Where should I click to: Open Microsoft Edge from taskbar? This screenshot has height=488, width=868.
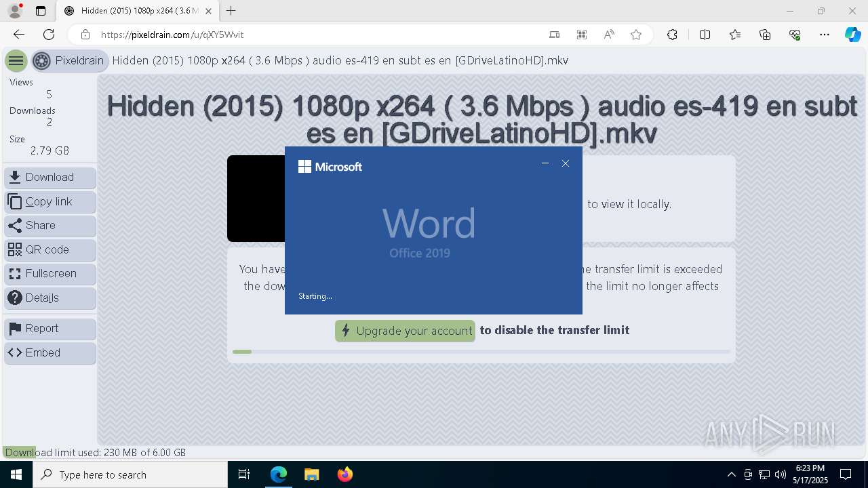point(279,474)
